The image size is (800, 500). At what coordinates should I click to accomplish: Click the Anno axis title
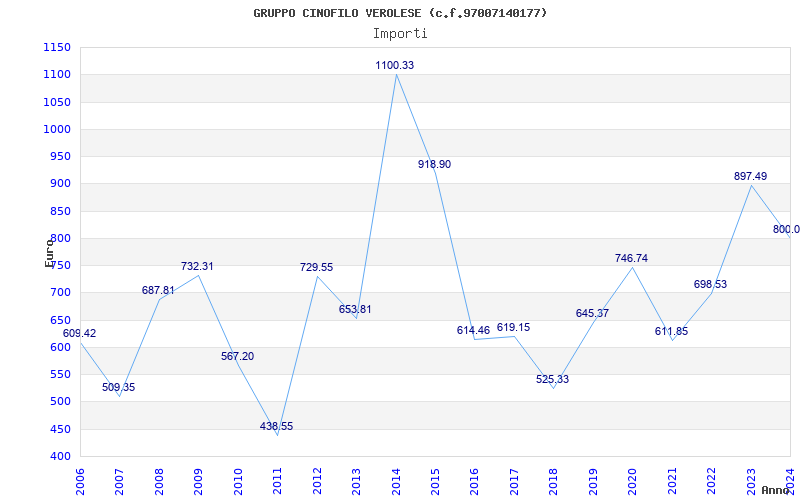point(776,490)
